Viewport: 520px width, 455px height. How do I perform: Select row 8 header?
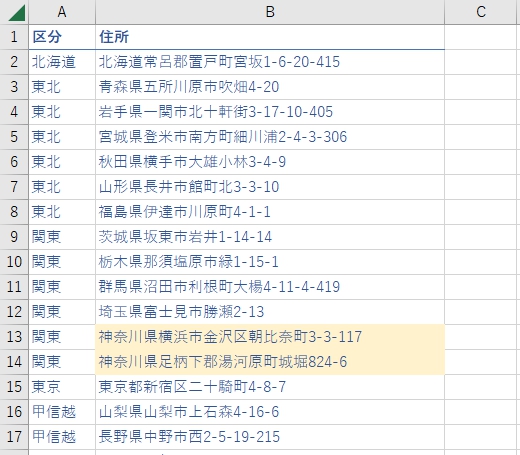click(14, 212)
